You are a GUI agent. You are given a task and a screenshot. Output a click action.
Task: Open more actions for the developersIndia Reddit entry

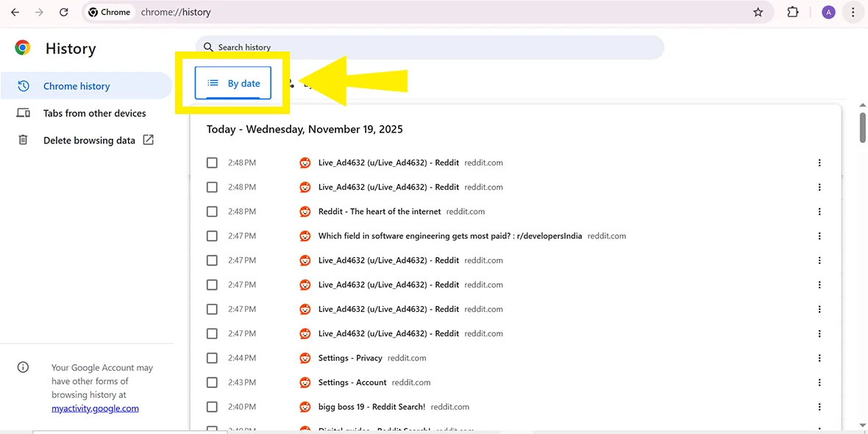coord(819,235)
